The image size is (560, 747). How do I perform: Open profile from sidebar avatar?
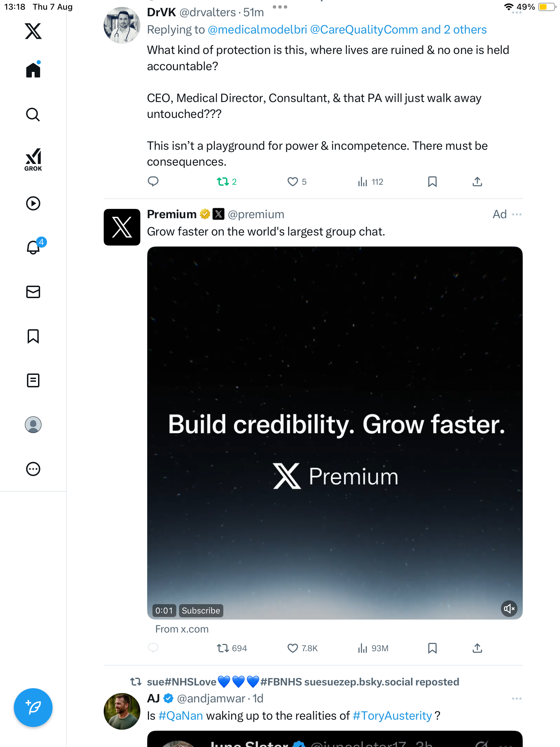click(33, 425)
